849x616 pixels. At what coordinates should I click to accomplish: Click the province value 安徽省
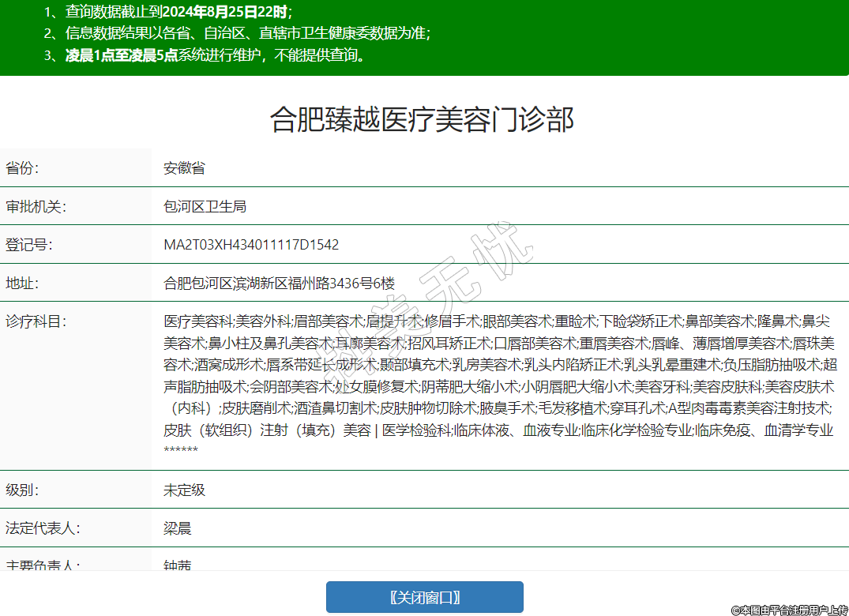[185, 168]
